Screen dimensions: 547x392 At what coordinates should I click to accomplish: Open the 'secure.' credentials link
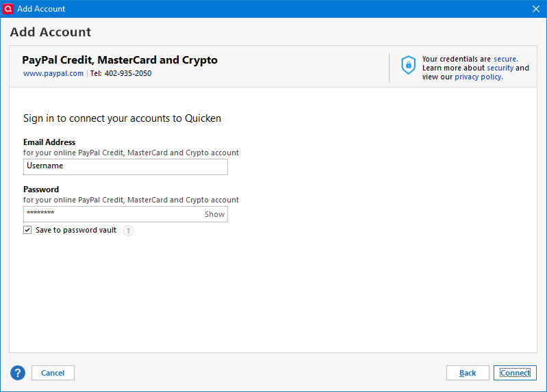506,59
